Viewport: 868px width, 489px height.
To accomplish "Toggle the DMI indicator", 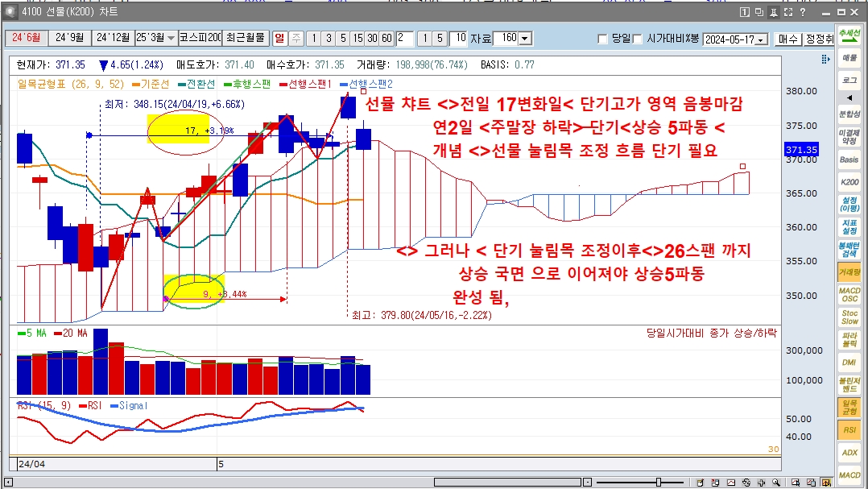I will [x=849, y=363].
